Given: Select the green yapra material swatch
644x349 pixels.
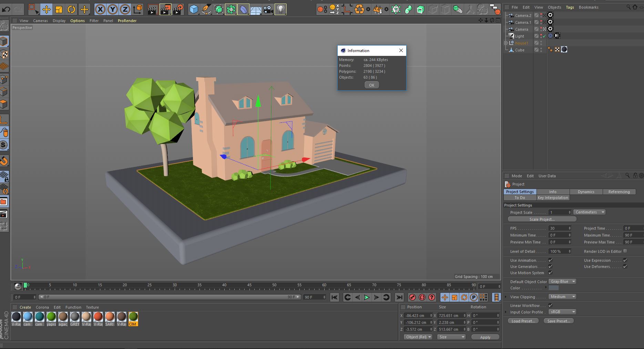Looking at the screenshot, I should pyautogui.click(x=51, y=317).
